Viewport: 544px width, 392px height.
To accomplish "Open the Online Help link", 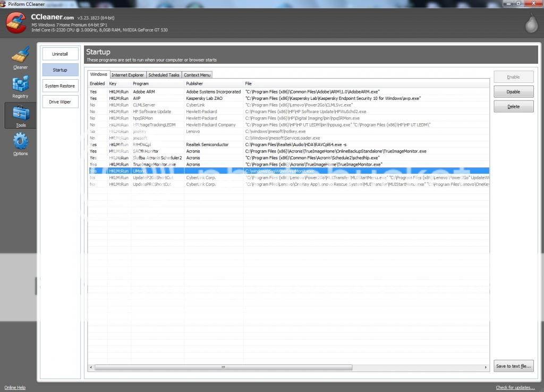I will pyautogui.click(x=15, y=388).
